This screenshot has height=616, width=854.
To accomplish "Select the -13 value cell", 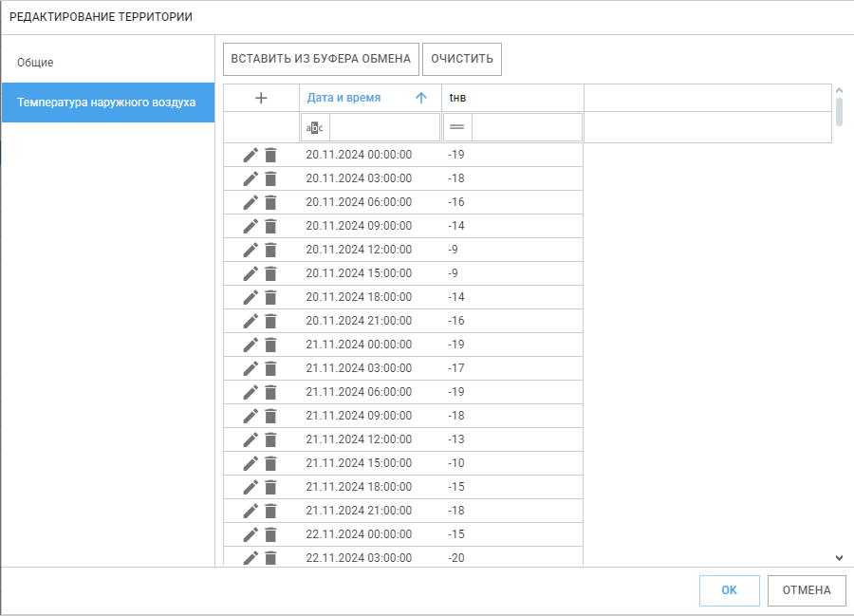I will point(512,439).
